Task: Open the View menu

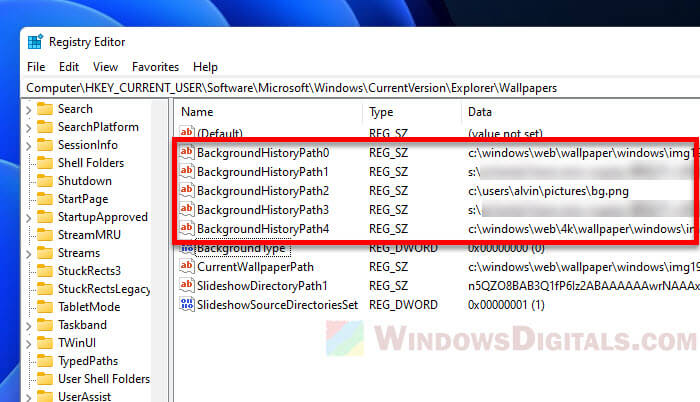Action: coord(105,67)
